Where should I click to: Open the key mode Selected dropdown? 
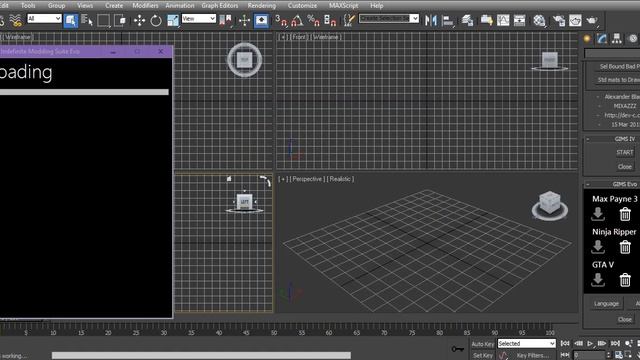click(527, 344)
